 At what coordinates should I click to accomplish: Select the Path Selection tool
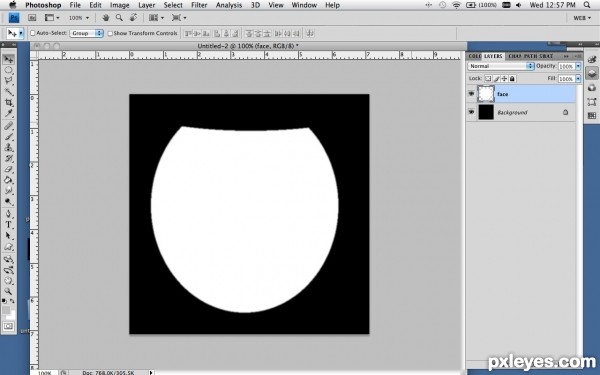[x=8, y=236]
